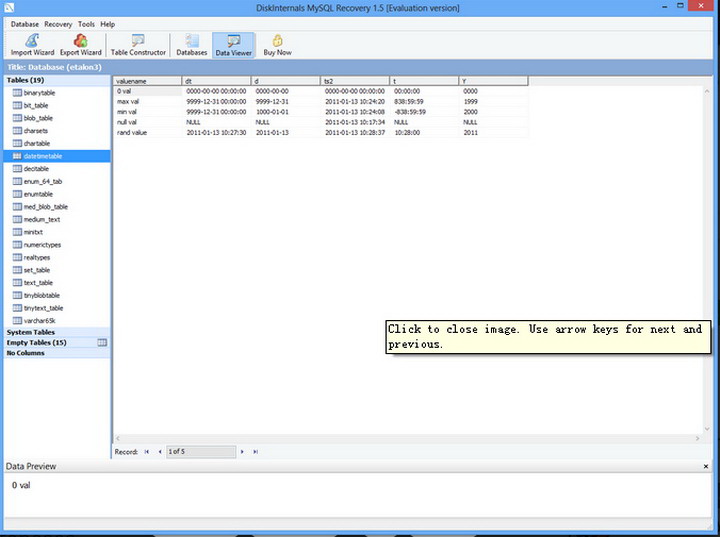Image resolution: width=720 pixels, height=537 pixels.
Task: Click the record number field '1 of 5'
Action: 201,452
